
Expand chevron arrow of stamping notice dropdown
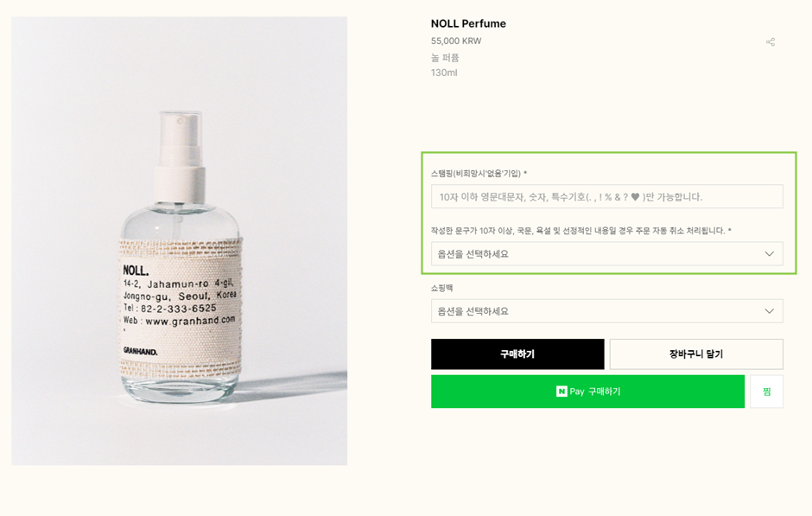tap(770, 254)
